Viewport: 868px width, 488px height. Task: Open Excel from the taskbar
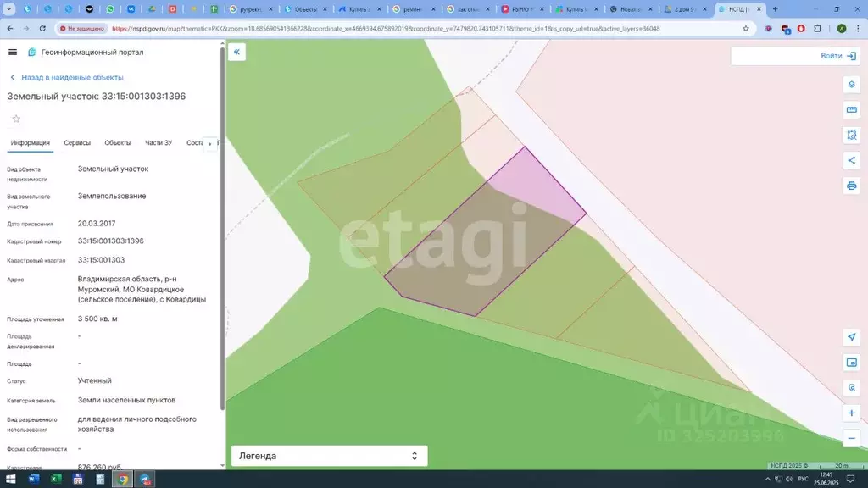56,479
